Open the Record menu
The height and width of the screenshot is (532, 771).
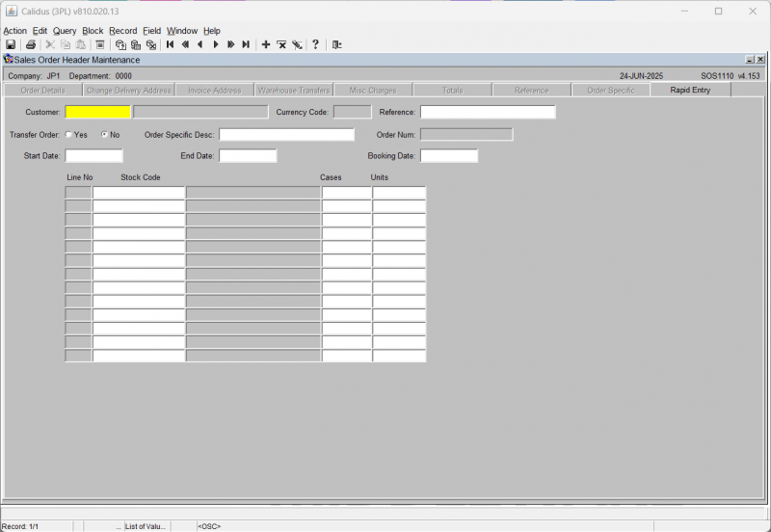tap(123, 31)
